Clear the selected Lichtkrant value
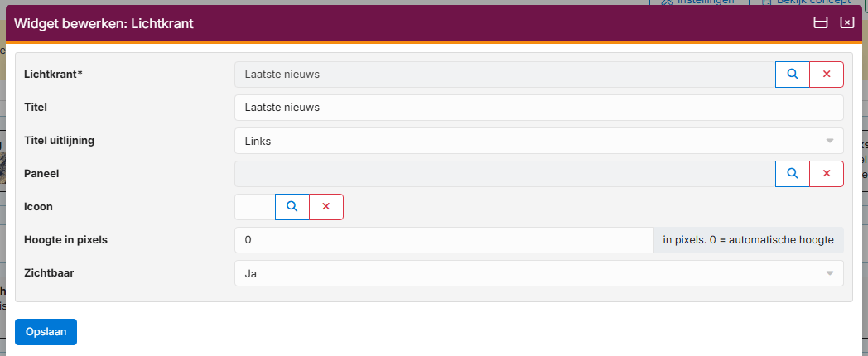 826,75
